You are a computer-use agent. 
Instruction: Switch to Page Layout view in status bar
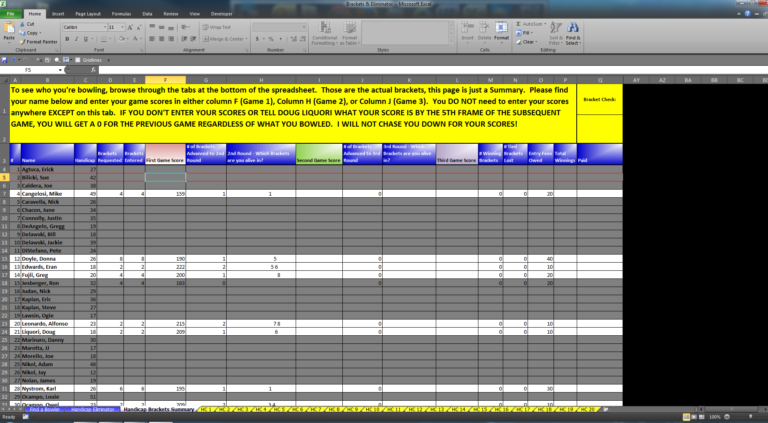(x=695, y=417)
